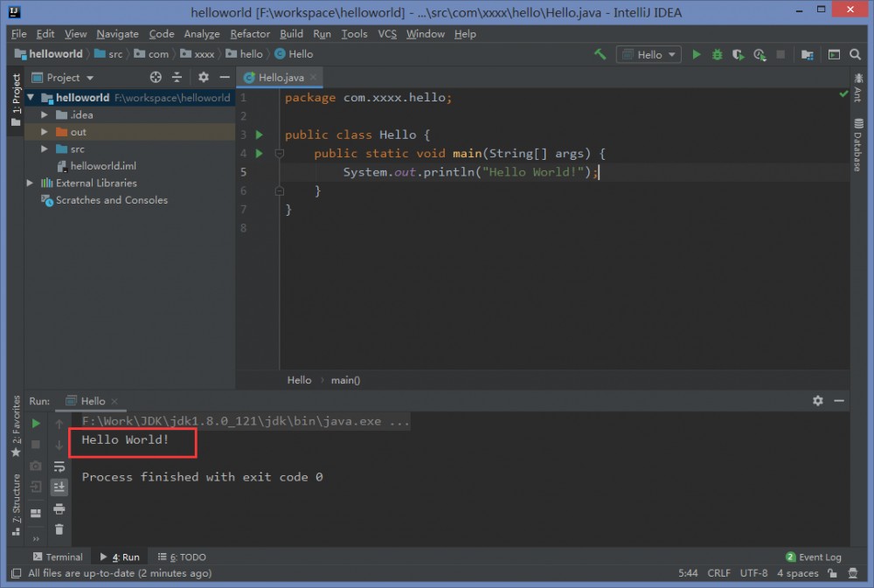Build the project with the hammer icon
The width and height of the screenshot is (874, 588).
coord(600,54)
